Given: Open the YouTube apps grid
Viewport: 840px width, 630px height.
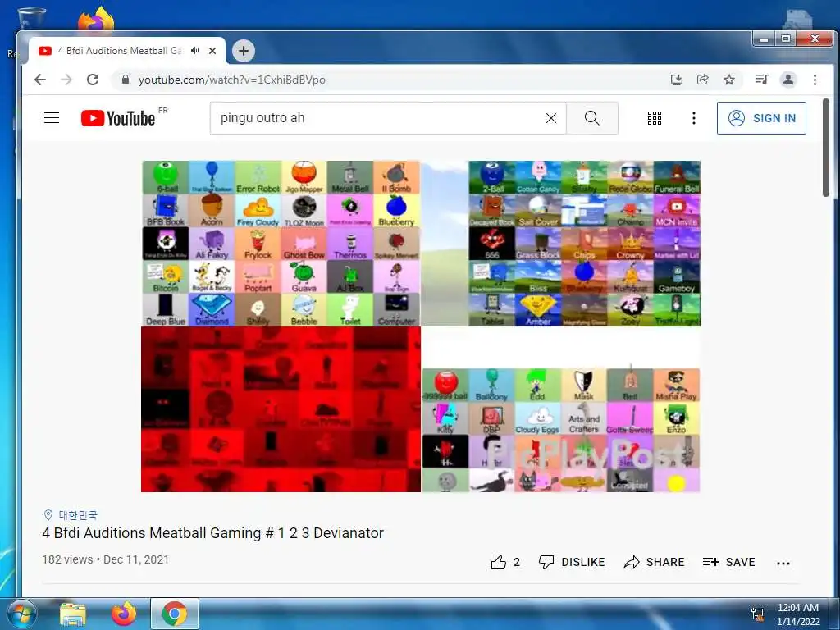Looking at the screenshot, I should pos(654,118).
